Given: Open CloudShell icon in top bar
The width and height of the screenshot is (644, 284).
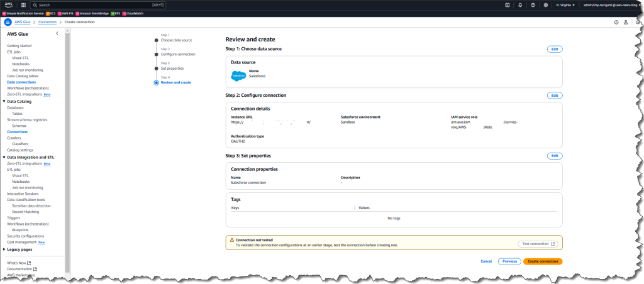Looking at the screenshot, I should coord(508,5).
